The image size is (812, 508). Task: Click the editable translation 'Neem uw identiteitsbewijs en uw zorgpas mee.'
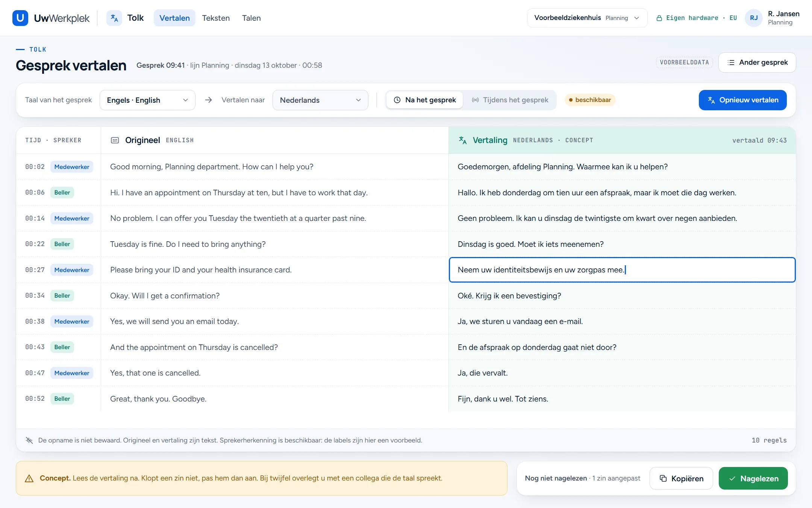622,270
